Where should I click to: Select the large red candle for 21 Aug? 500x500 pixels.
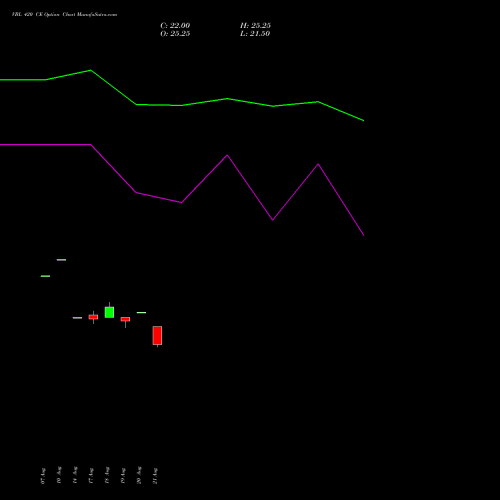point(157,335)
